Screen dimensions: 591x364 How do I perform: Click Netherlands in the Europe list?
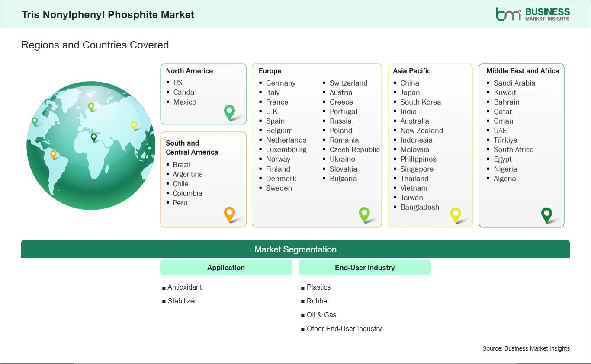tap(286, 140)
